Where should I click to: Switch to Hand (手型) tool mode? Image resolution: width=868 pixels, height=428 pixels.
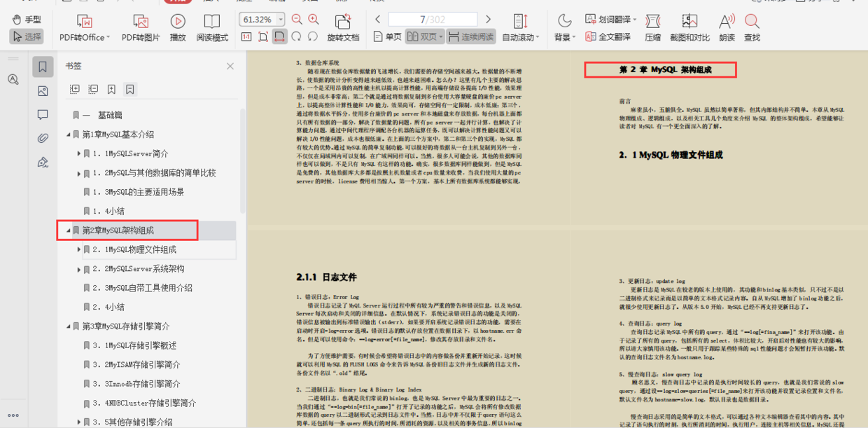(x=26, y=20)
